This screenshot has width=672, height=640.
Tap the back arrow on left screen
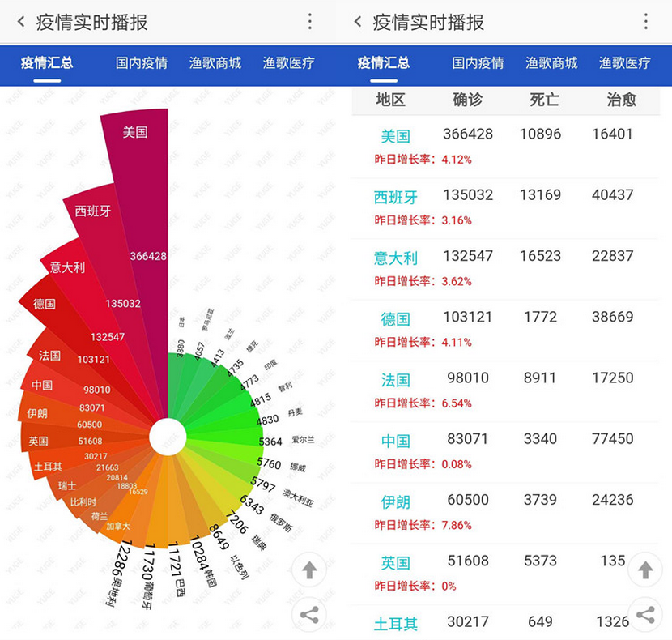(x=21, y=22)
